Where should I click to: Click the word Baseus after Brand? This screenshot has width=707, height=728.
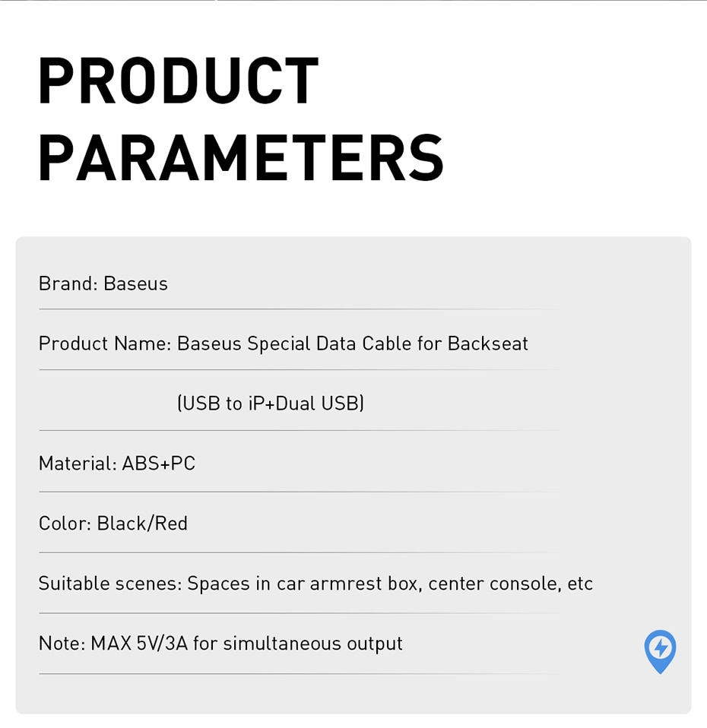point(135,283)
